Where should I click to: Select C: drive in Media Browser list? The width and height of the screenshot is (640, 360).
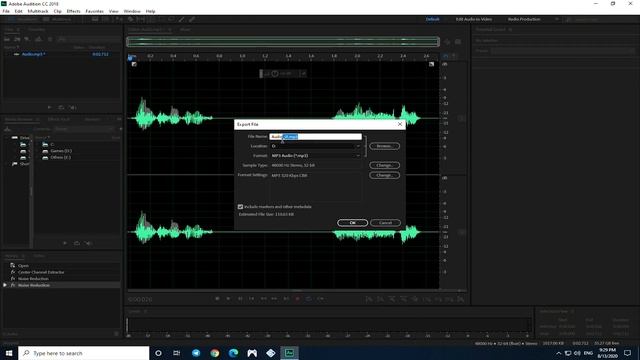[x=52, y=144]
